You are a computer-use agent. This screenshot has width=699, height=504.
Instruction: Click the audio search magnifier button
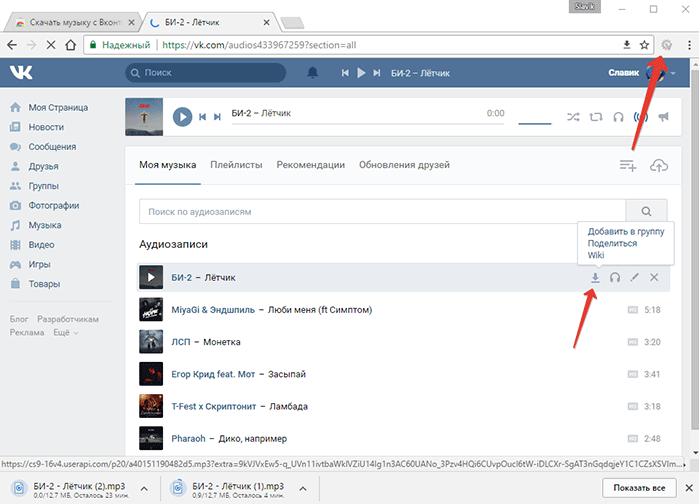646,211
